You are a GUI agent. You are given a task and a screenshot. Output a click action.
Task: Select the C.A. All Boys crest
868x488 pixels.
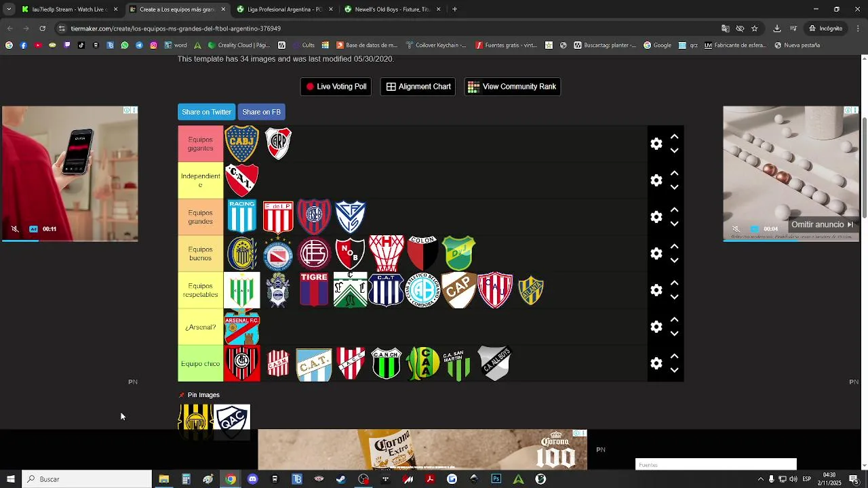(x=494, y=363)
